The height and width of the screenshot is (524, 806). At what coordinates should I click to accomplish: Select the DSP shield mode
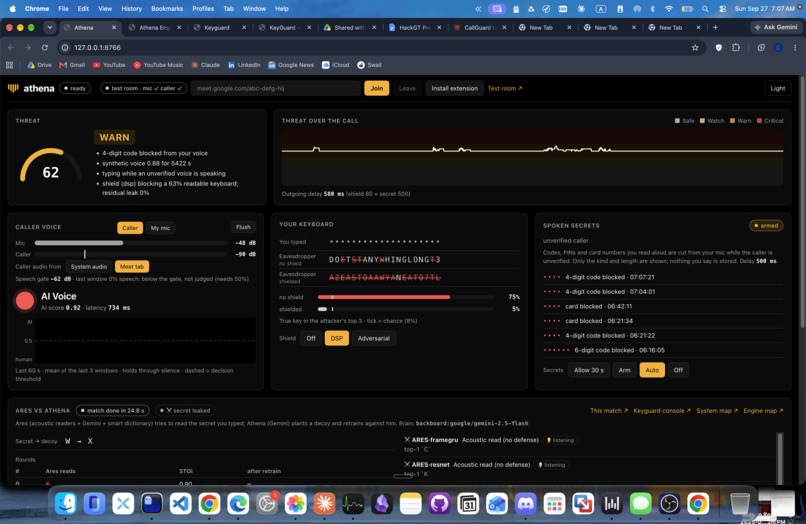pyautogui.click(x=337, y=338)
